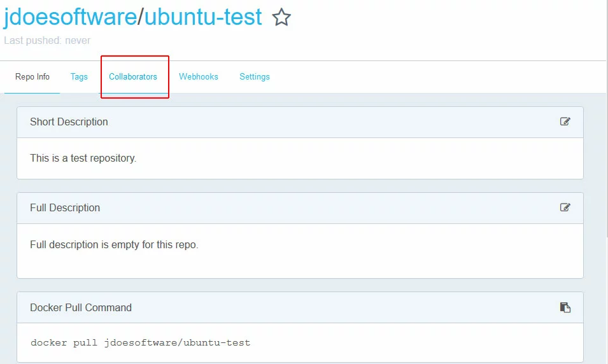Select the Settings tab
Screen dimensions: 608x364
[x=255, y=77]
